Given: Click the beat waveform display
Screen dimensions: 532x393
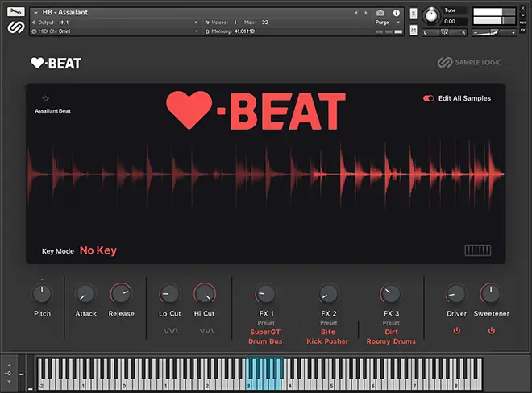Looking at the screenshot, I should pyautogui.click(x=265, y=174).
